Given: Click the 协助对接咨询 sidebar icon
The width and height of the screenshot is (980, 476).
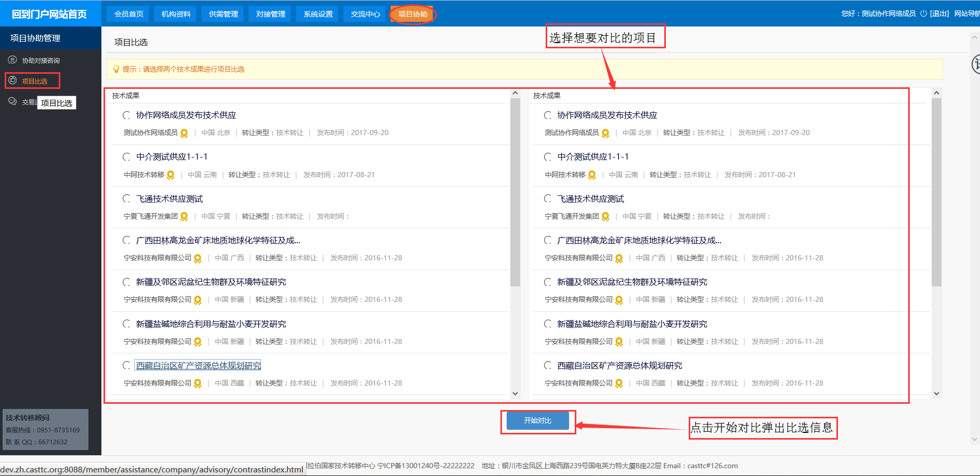Looking at the screenshot, I should click(x=12, y=60).
